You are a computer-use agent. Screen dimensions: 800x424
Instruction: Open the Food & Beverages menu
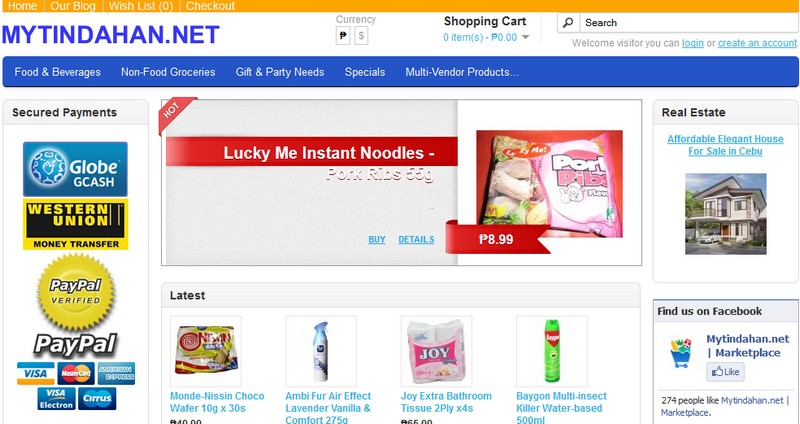click(x=58, y=72)
